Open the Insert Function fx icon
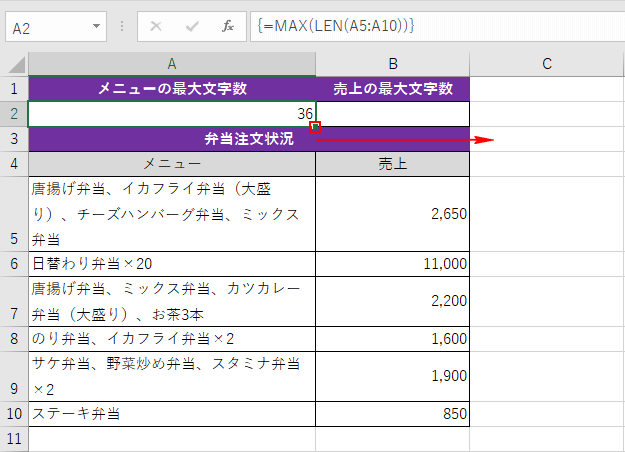 pos(228,26)
